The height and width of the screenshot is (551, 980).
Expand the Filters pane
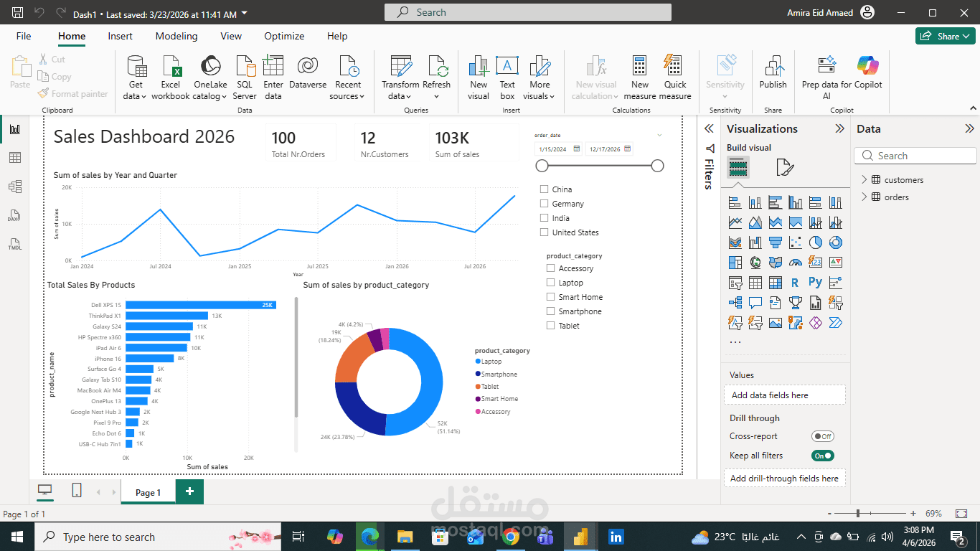[709, 129]
